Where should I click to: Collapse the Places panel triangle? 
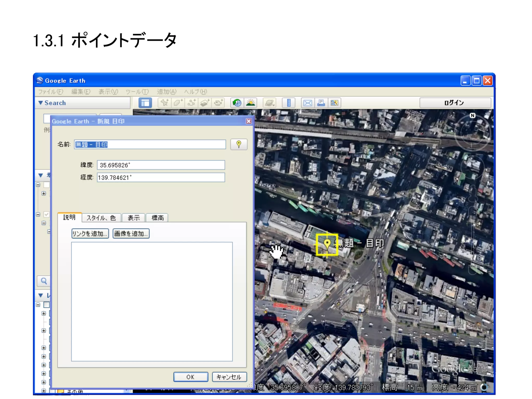(x=41, y=175)
